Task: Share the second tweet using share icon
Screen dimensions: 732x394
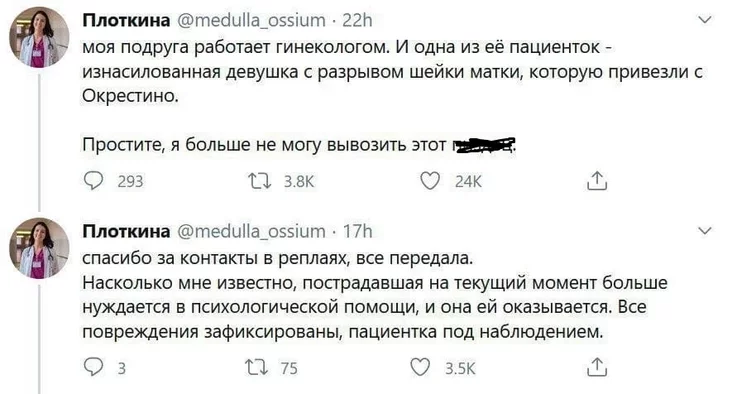Action: click(x=597, y=367)
